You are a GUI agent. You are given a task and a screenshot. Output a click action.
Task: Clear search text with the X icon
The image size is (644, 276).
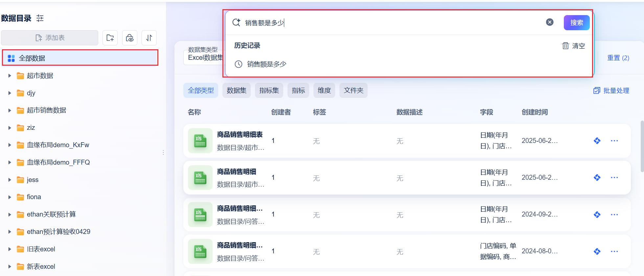tap(550, 22)
